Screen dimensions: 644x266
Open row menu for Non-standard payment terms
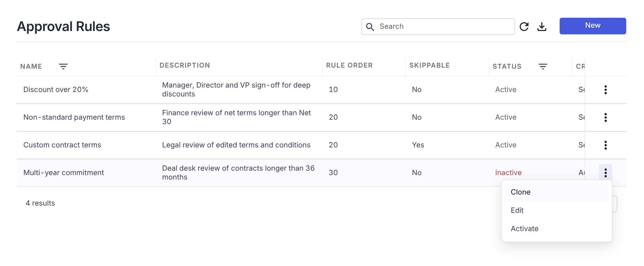[x=606, y=117]
